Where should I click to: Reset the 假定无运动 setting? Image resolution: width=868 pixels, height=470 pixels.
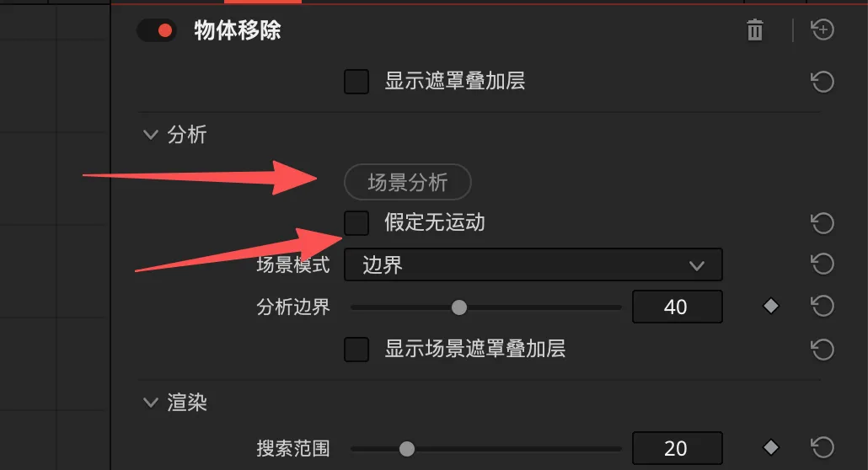(822, 223)
